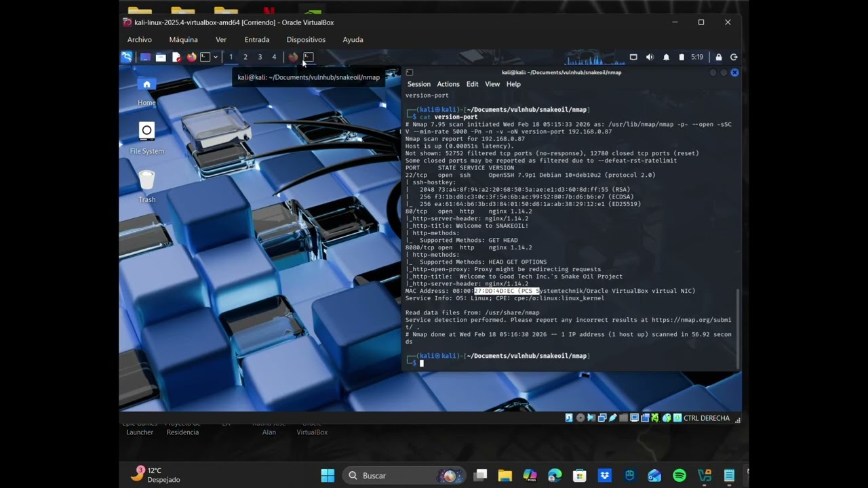Launch the text editor icon in Kali panel

(x=176, y=57)
